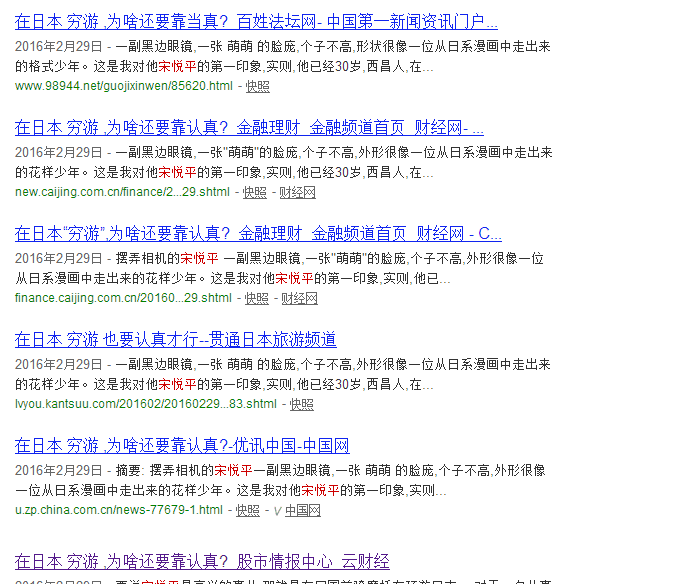Open the 贯通日本旅游频道 result title

(x=175, y=340)
